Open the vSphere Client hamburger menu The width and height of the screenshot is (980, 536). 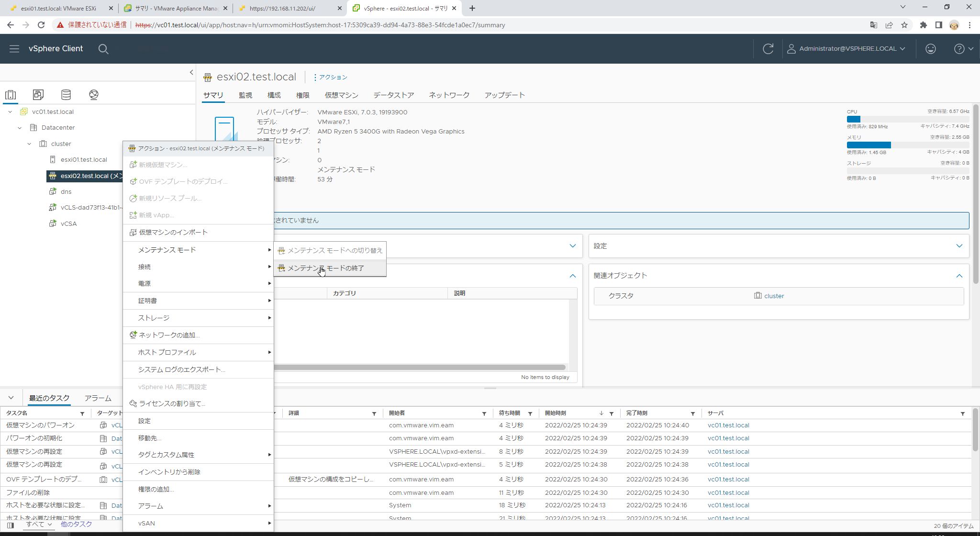(14, 48)
